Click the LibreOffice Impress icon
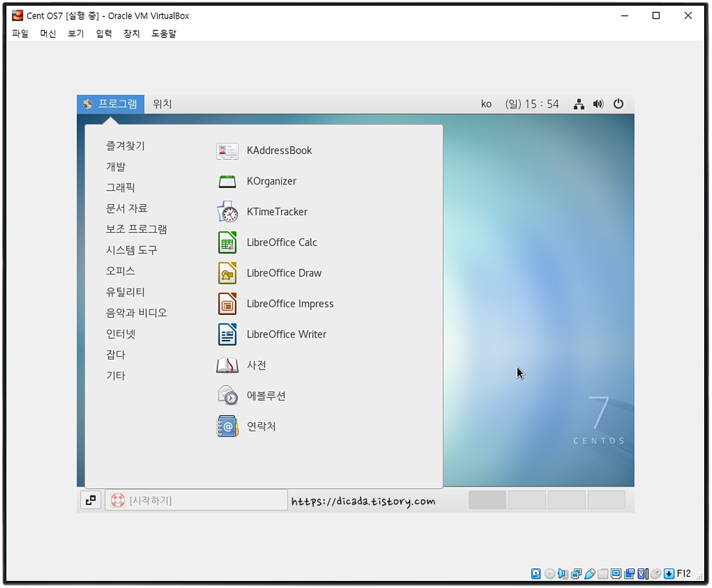712x588 pixels. 227,304
